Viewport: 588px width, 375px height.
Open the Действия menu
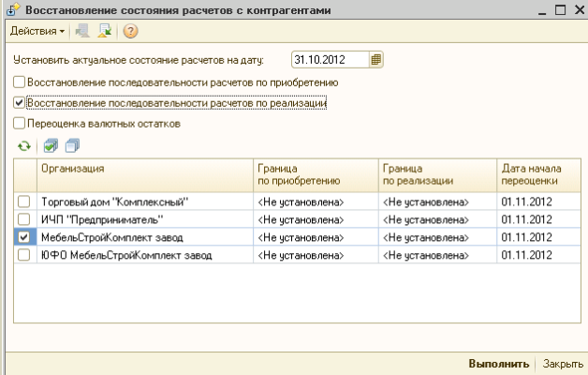[37, 31]
